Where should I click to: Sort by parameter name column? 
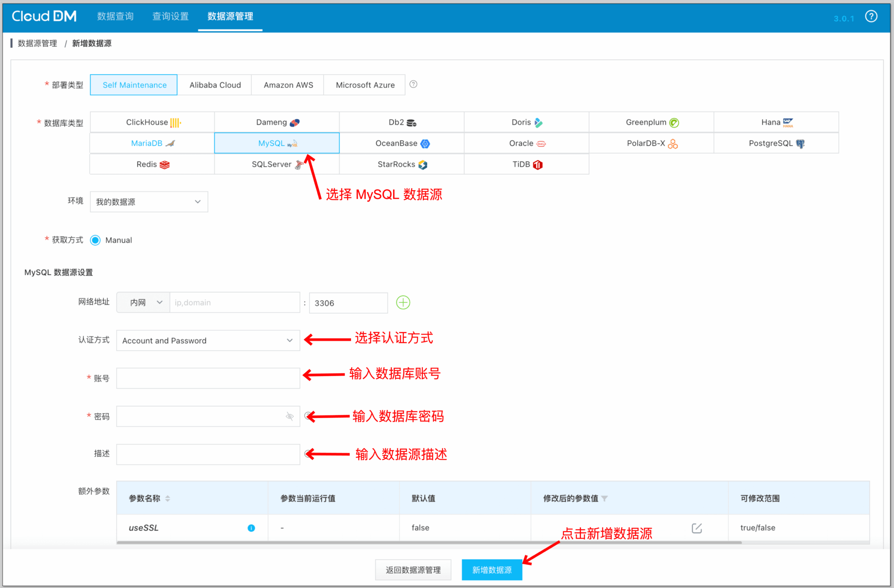(x=168, y=498)
